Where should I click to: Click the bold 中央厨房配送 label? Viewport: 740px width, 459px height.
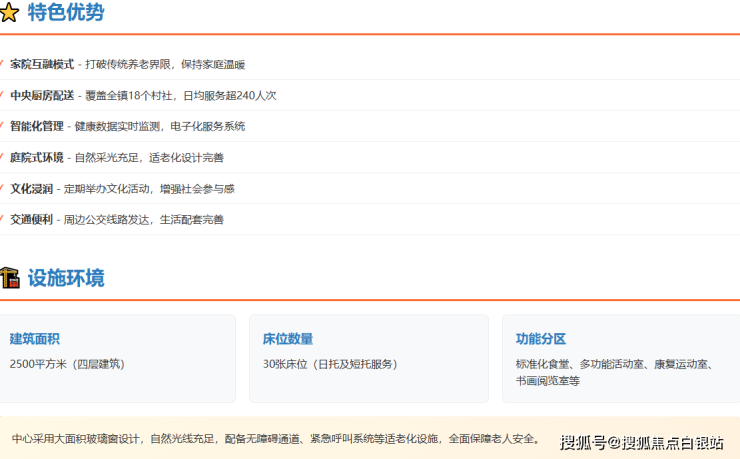pyautogui.click(x=42, y=95)
